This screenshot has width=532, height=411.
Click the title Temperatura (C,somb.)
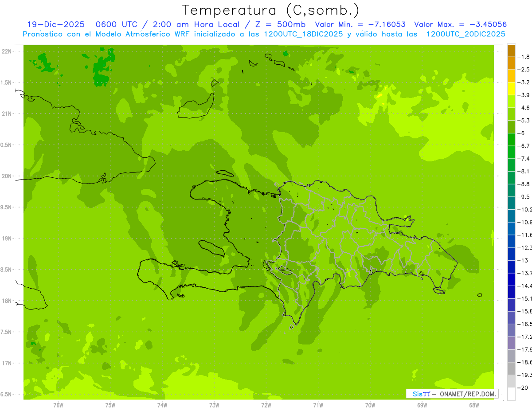271,10
